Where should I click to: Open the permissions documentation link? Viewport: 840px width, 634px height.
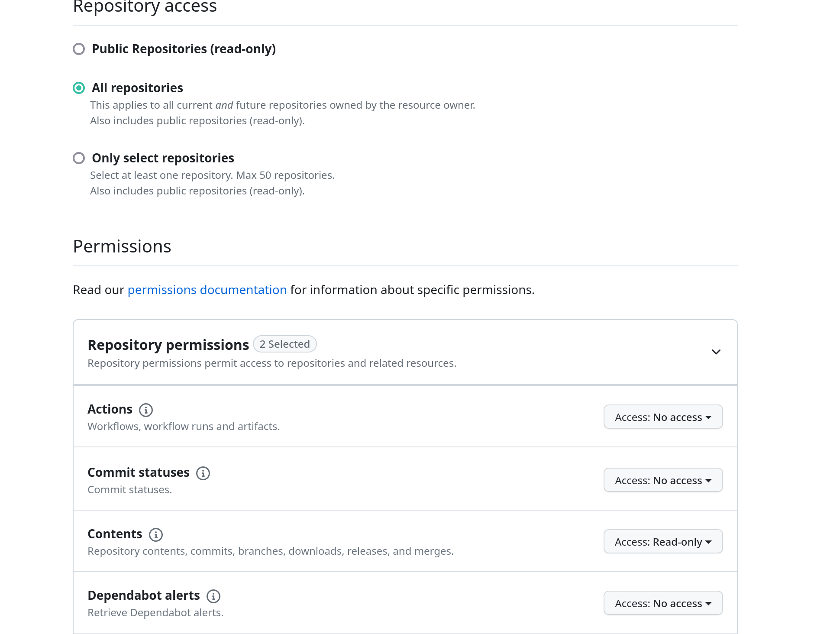(207, 290)
